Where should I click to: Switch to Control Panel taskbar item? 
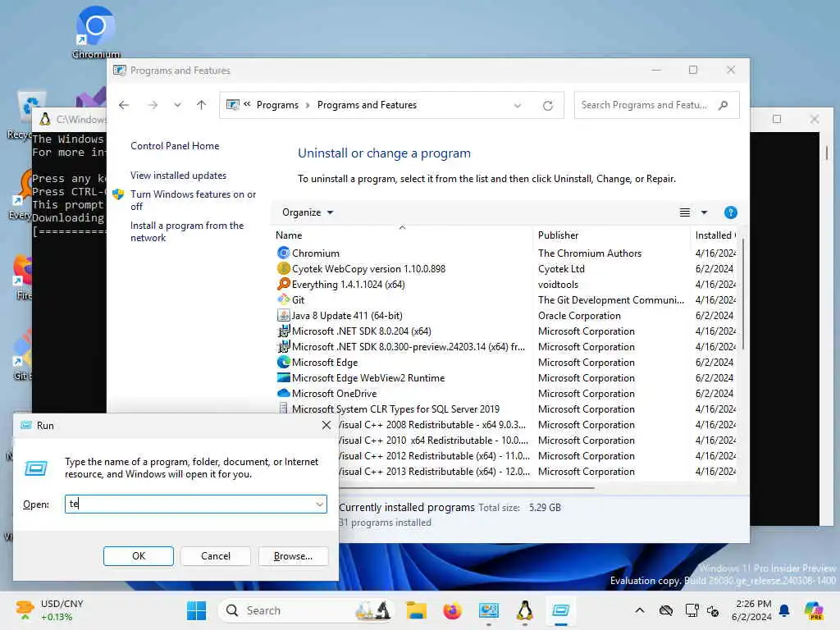(x=489, y=610)
